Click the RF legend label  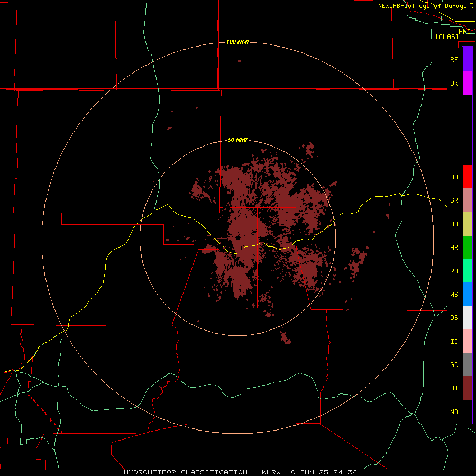pyautogui.click(x=454, y=59)
